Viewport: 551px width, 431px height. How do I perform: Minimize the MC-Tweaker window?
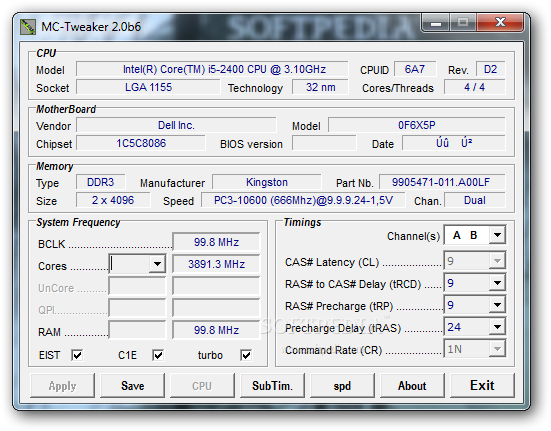(x=436, y=23)
